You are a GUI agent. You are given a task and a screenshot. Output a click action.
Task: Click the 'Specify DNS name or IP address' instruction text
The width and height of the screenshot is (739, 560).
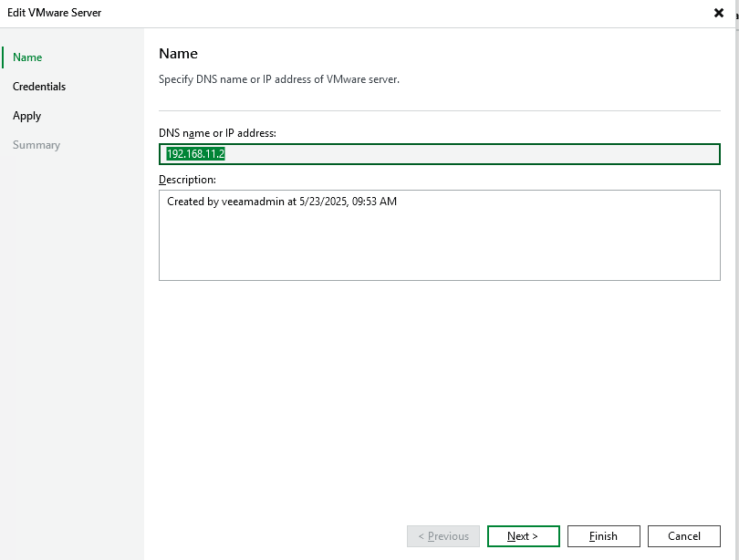279,79
